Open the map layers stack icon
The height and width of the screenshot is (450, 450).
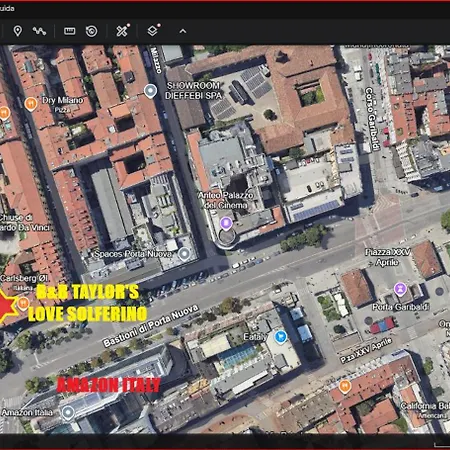(153, 31)
